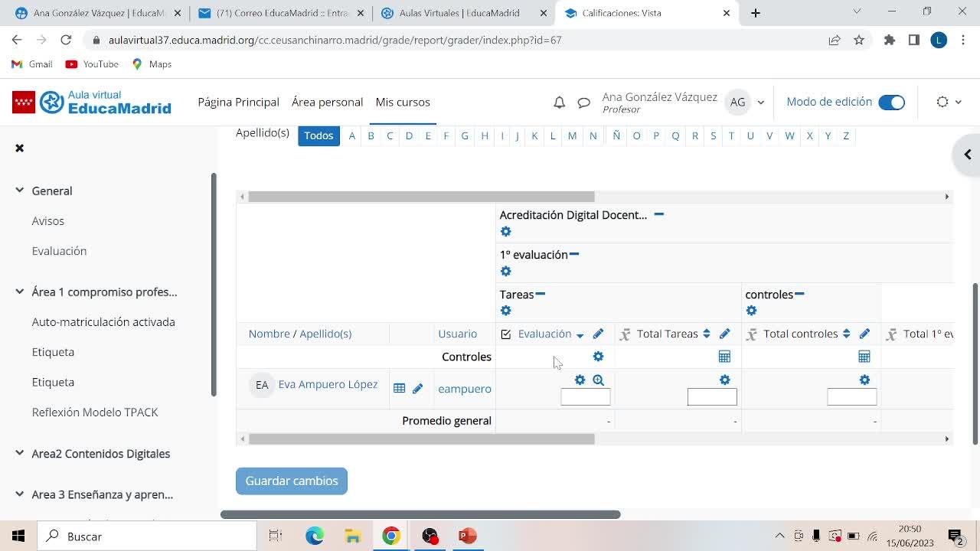Click gear above Eva's Evaluación grade field
The height and width of the screenshot is (551, 980).
tap(580, 380)
